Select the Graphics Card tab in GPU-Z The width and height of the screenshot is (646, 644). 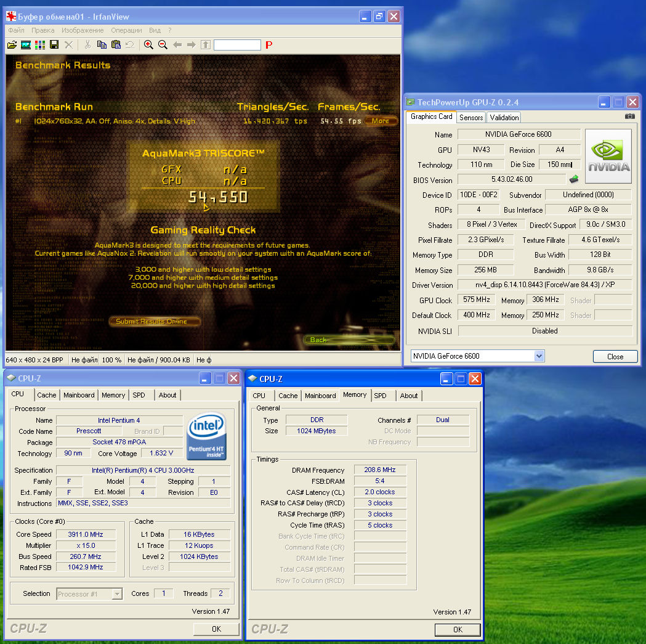pyautogui.click(x=431, y=116)
